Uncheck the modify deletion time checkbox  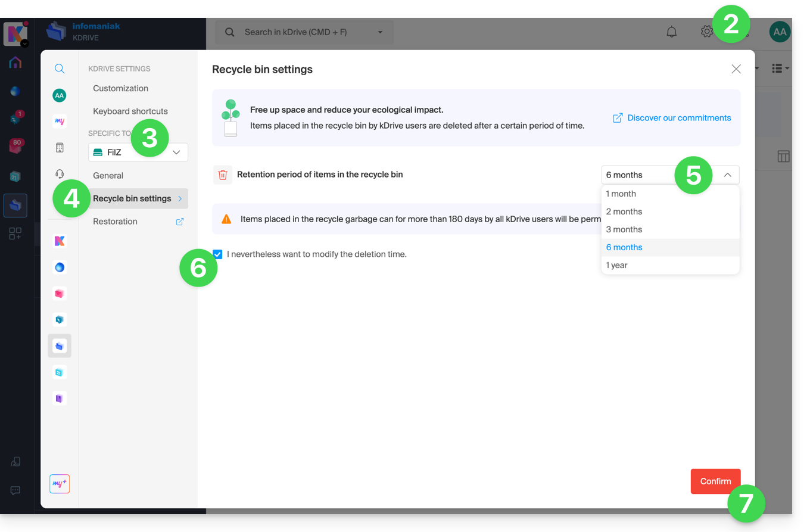(x=218, y=254)
